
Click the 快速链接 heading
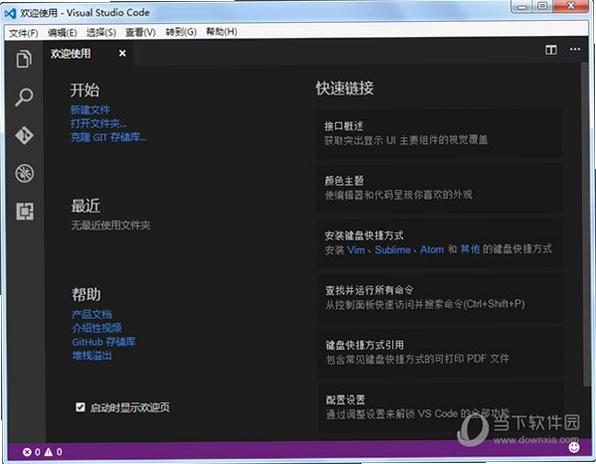[x=344, y=89]
